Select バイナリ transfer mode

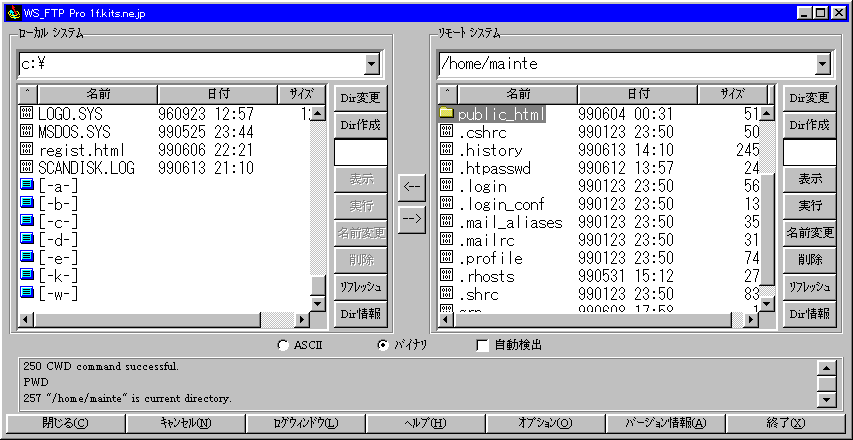[x=383, y=345]
